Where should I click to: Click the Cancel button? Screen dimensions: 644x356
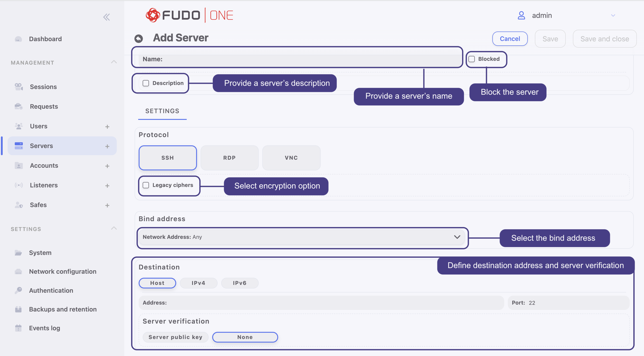(509, 39)
